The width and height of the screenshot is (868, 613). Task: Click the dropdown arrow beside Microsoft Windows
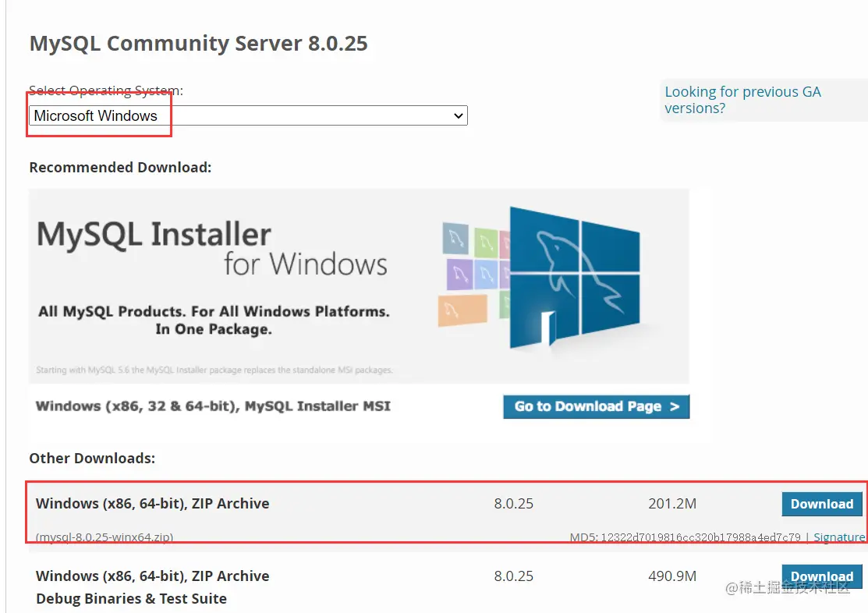point(459,115)
